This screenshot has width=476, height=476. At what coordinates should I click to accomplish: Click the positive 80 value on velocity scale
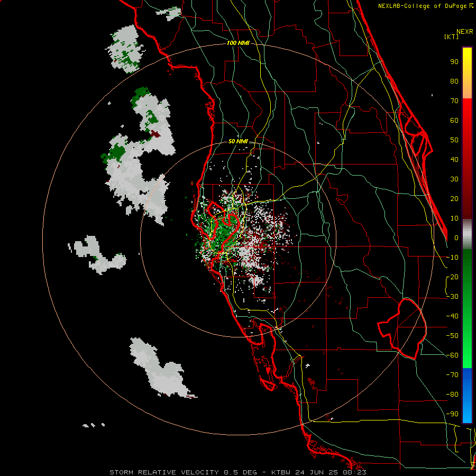[x=454, y=81]
